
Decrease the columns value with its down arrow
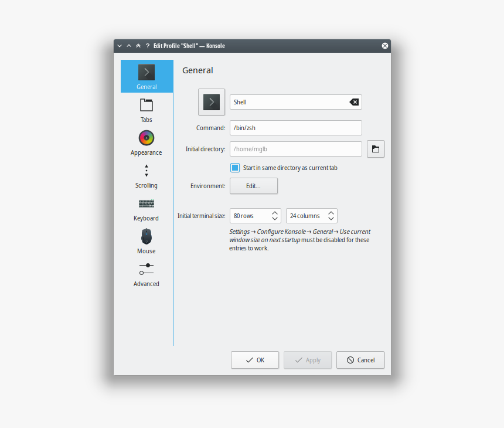tap(331, 218)
